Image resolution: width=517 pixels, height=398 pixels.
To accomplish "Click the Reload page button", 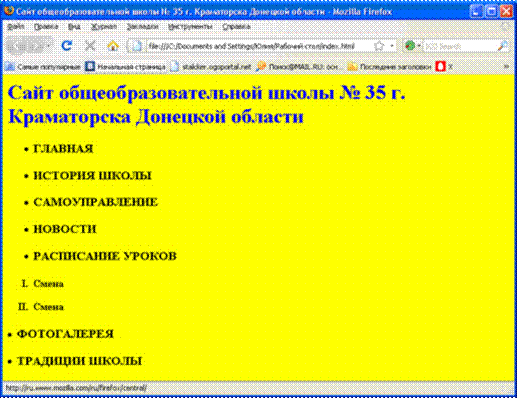I will pos(67,46).
